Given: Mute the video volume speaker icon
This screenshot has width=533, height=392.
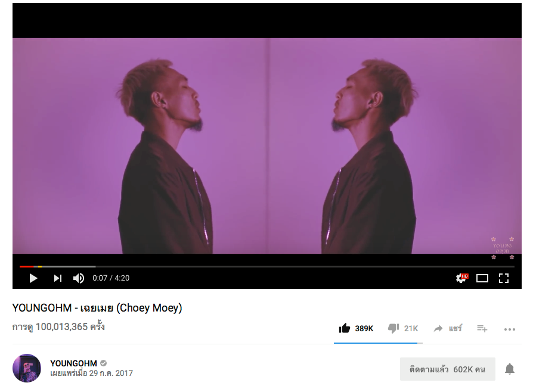Looking at the screenshot, I should pos(79,278).
